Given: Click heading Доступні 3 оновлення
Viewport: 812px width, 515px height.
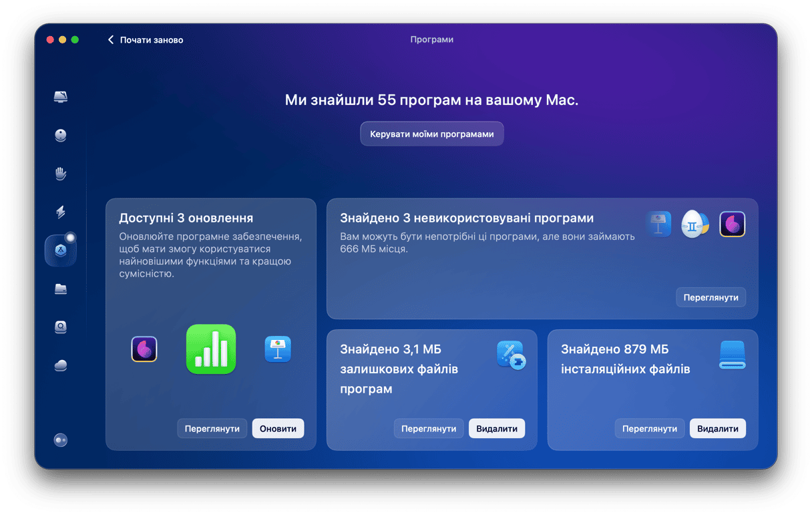Looking at the screenshot, I should tap(186, 218).
